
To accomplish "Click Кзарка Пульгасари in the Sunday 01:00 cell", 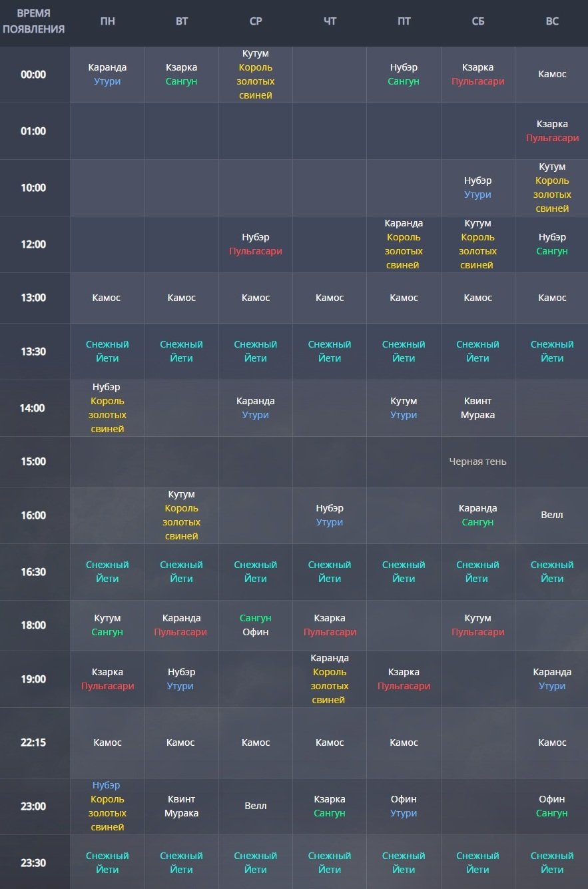I will [x=552, y=131].
